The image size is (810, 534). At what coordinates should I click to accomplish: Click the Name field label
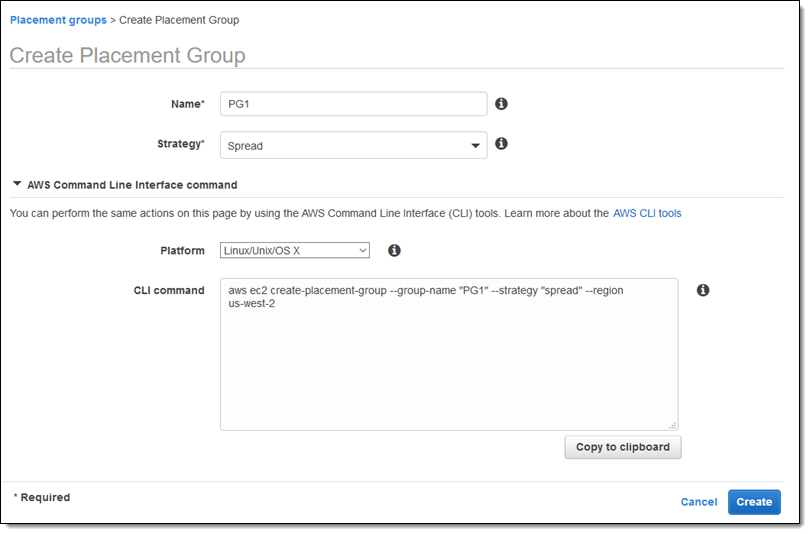tap(187, 104)
